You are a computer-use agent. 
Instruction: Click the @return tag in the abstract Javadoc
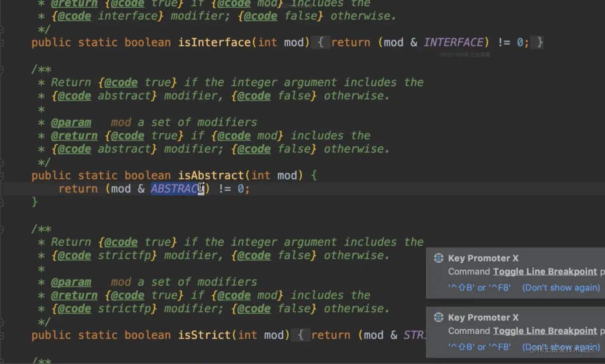click(74, 136)
